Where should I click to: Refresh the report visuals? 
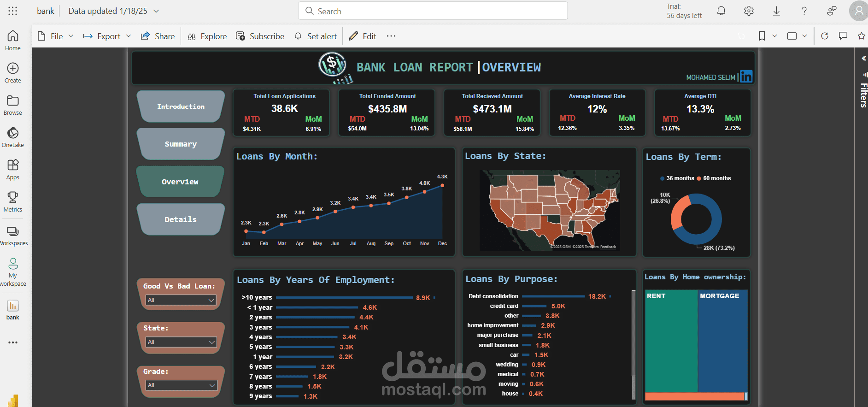825,36
